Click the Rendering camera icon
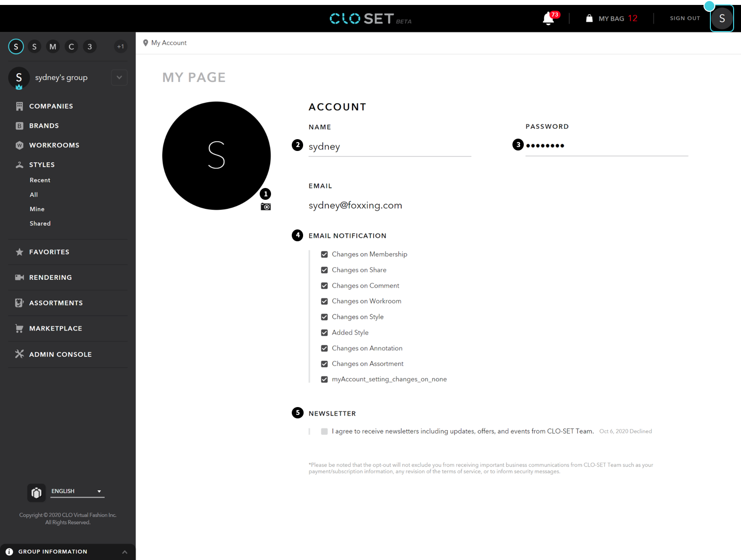741x560 pixels. click(19, 277)
